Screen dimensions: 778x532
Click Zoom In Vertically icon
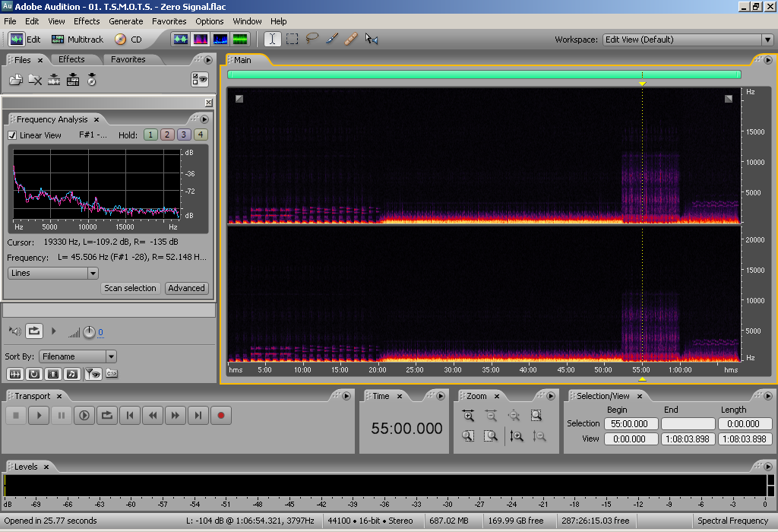pos(517,436)
